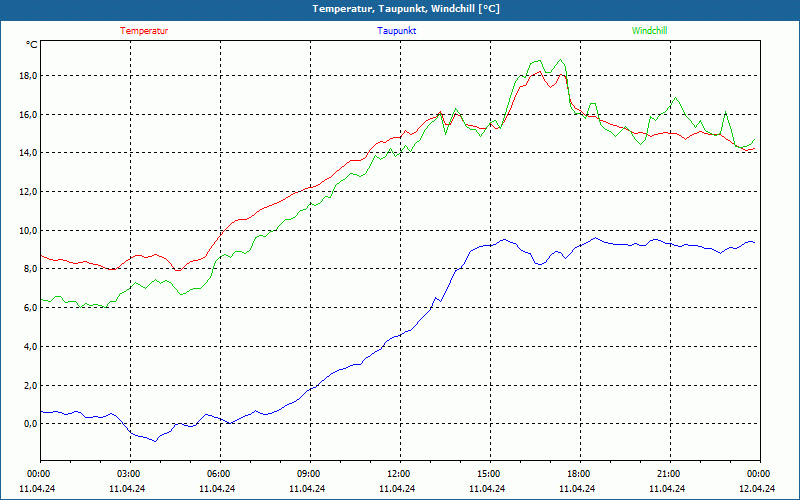
Task: Click the 2,0 y-axis value
Action: (x=30, y=385)
